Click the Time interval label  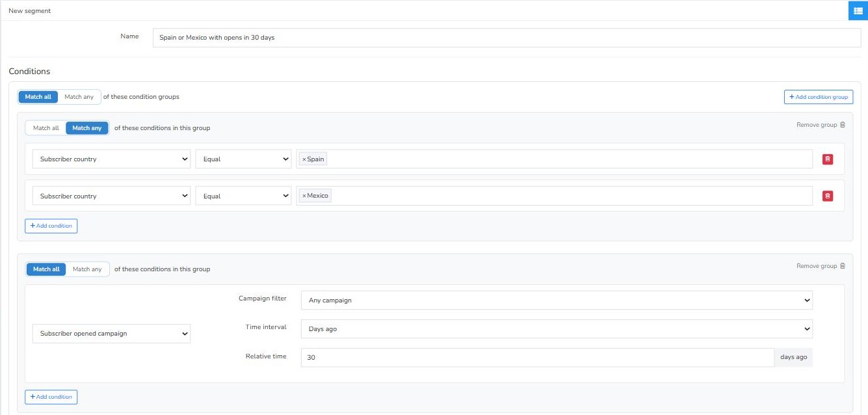(x=266, y=327)
